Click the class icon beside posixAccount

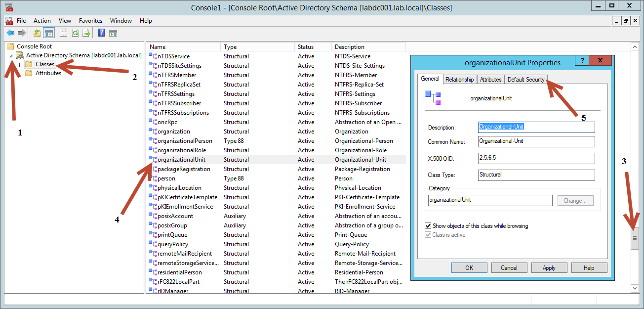coord(153,216)
